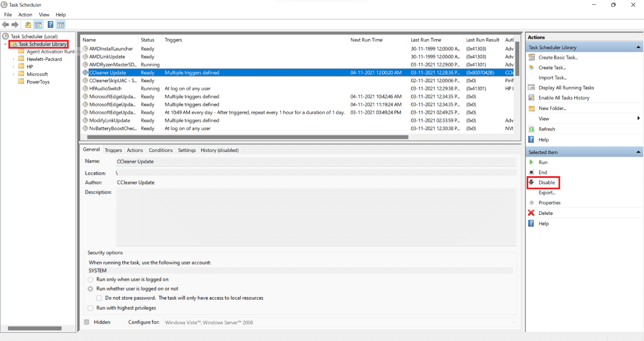This screenshot has height=341, width=644.
Task: Click the End stop icon
Action: point(531,172)
